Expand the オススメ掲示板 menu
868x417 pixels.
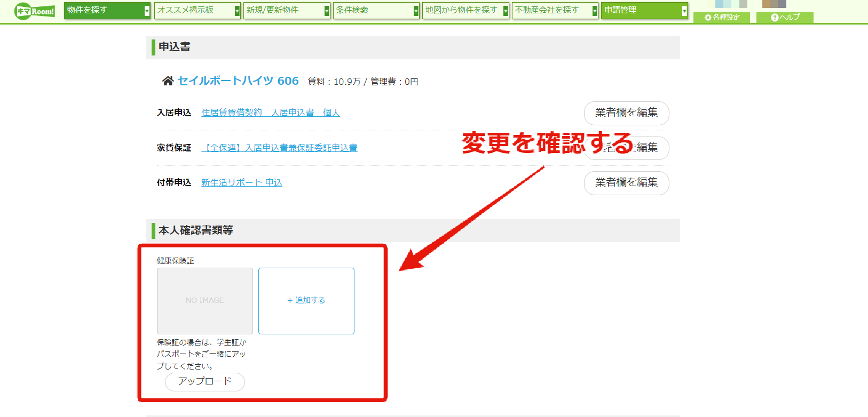[x=198, y=11]
